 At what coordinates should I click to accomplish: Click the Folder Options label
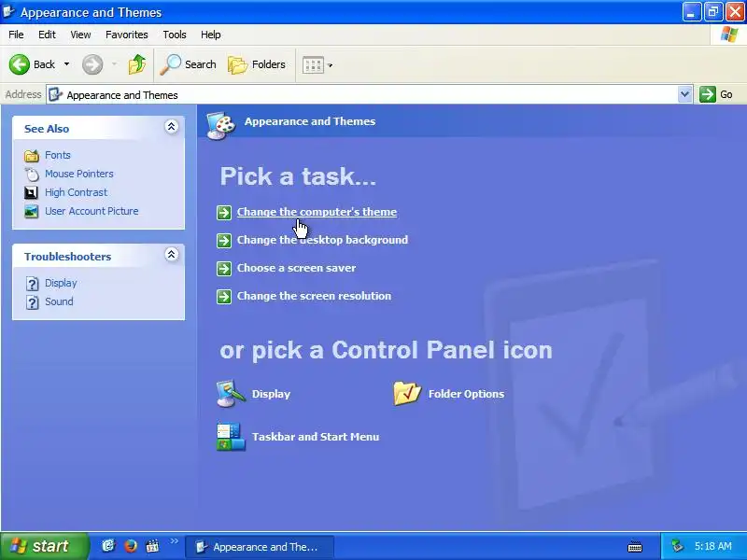coord(466,394)
